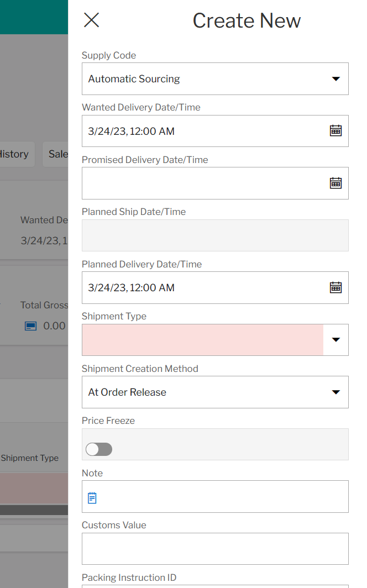The width and height of the screenshot is (367, 588).
Task: Toggle the Price Freeze switch
Action: click(x=99, y=449)
